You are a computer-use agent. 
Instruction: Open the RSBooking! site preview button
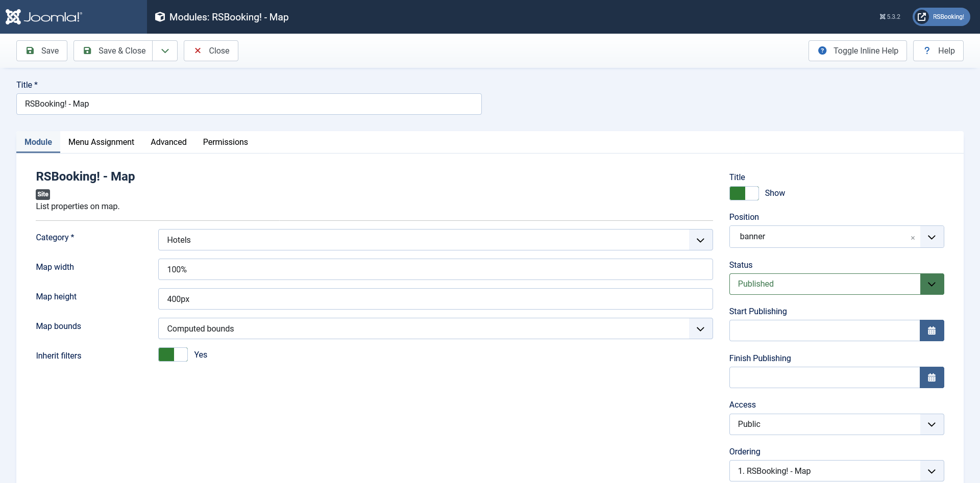[941, 17]
